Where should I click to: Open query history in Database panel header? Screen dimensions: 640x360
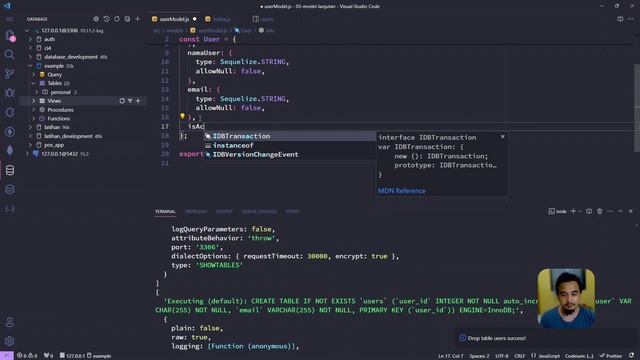[x=107, y=19]
